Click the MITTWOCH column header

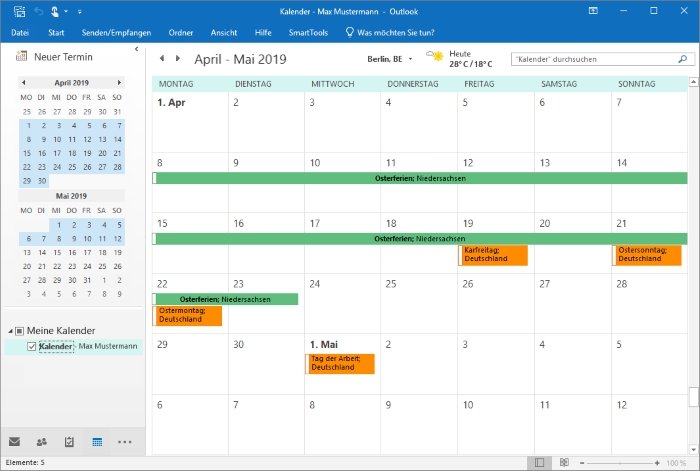point(333,84)
